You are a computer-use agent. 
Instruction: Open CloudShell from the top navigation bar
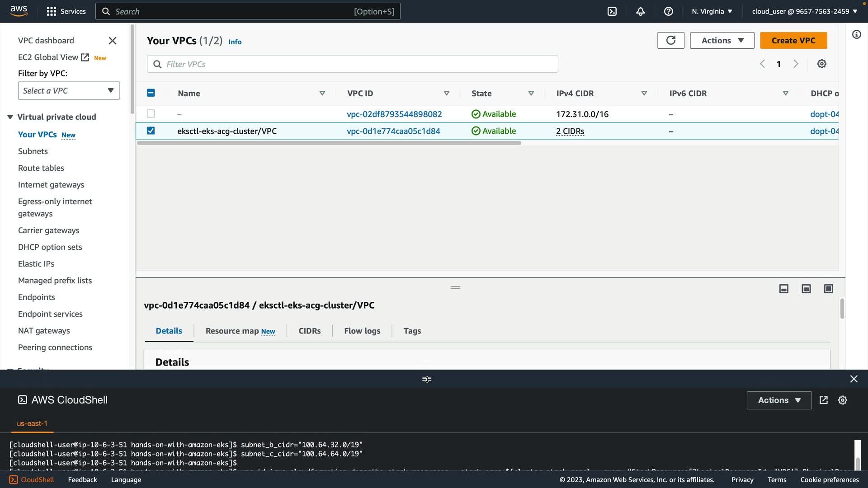click(x=612, y=11)
